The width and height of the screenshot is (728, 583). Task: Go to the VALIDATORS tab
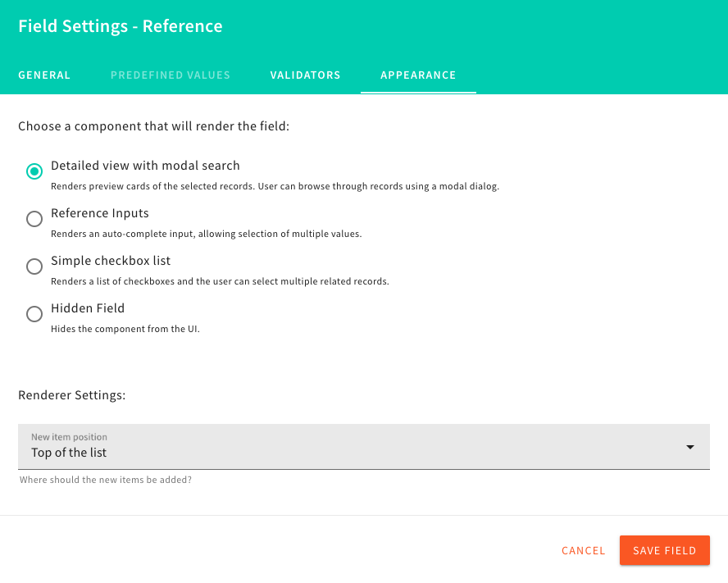305,75
